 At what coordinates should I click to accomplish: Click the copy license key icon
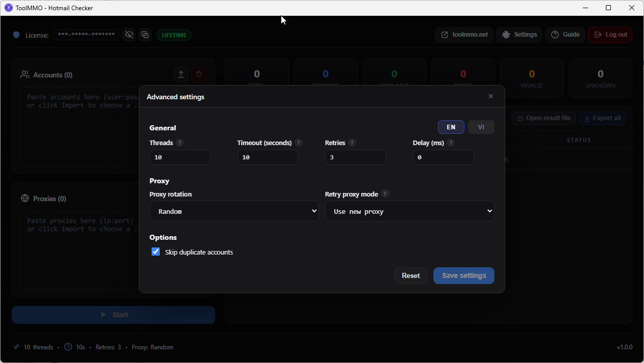[145, 35]
